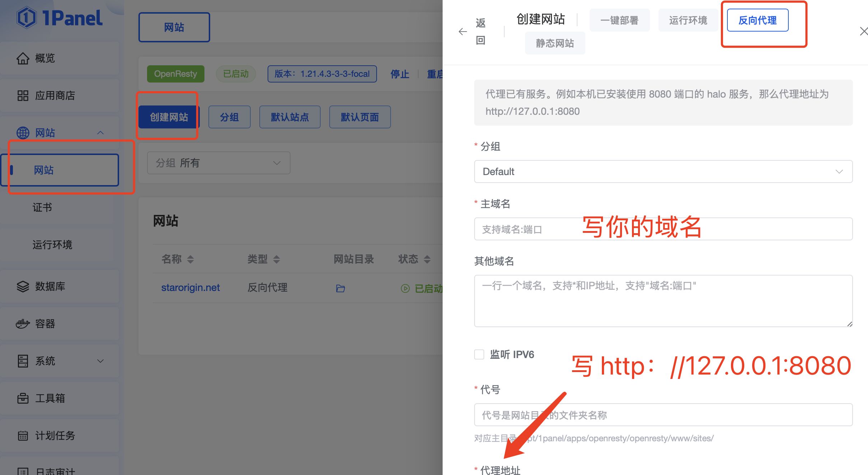
Task: Click the container docker whale icon
Action: [x=23, y=324]
